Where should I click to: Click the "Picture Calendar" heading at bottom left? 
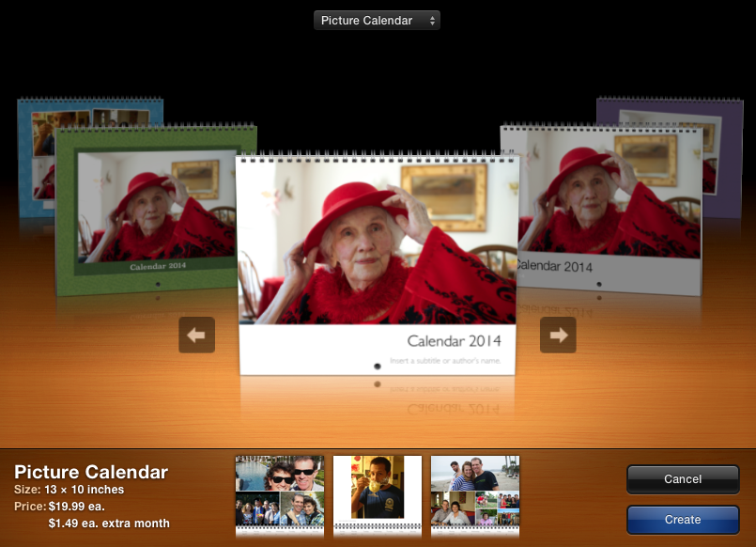(x=91, y=472)
